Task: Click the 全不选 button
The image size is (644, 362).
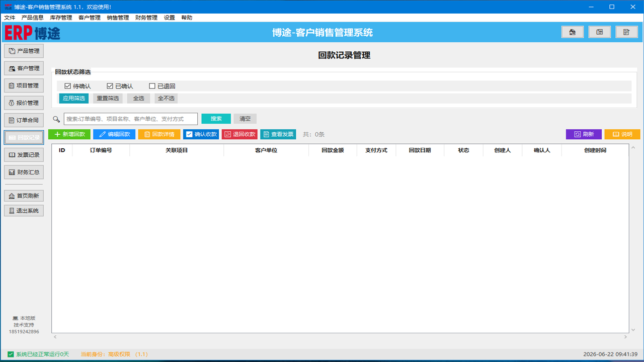Action: click(x=166, y=99)
